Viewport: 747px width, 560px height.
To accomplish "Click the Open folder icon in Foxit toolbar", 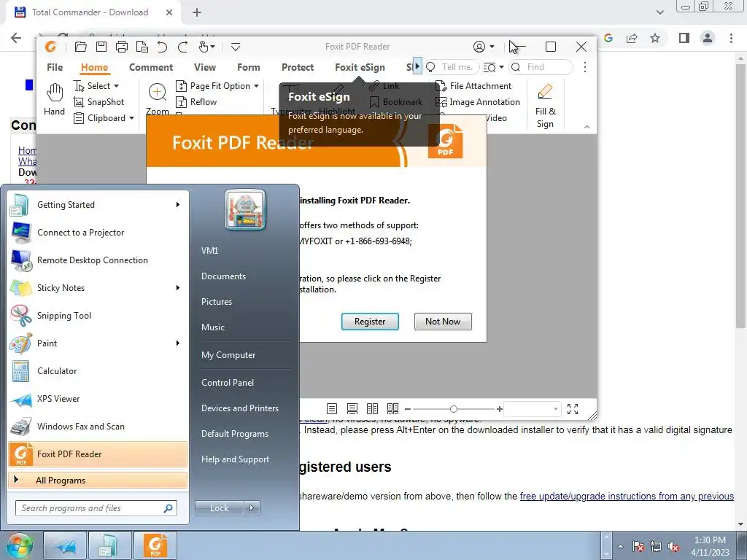I will click(x=81, y=47).
